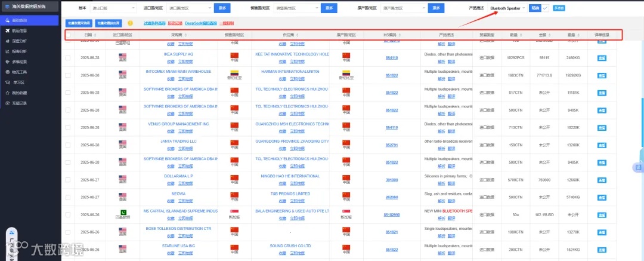Sort table by 金额 column arrows

coord(550,35)
